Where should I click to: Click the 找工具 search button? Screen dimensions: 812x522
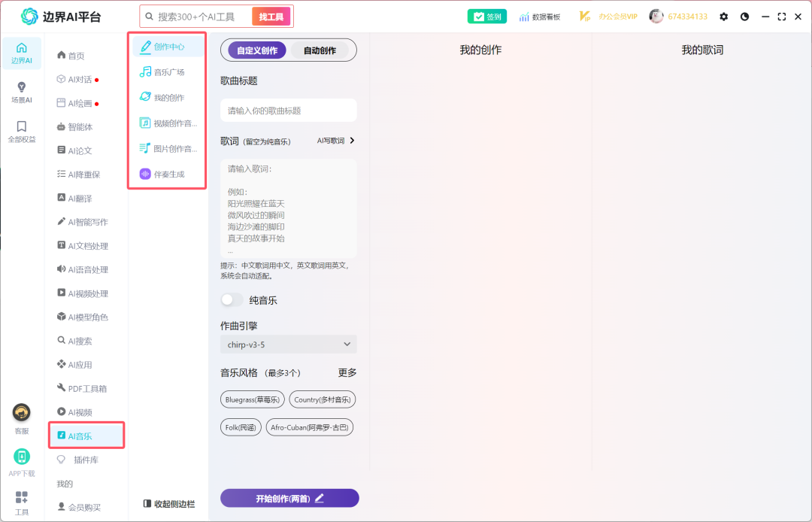[271, 17]
